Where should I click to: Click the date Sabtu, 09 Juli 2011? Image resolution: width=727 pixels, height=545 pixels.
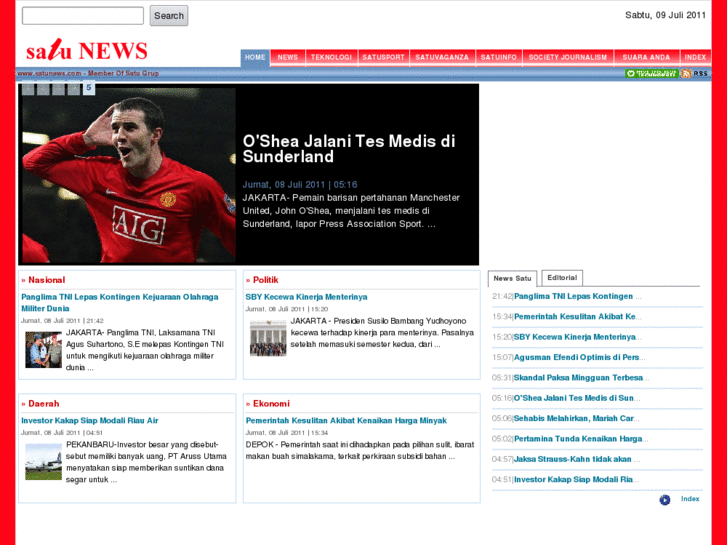tap(665, 15)
